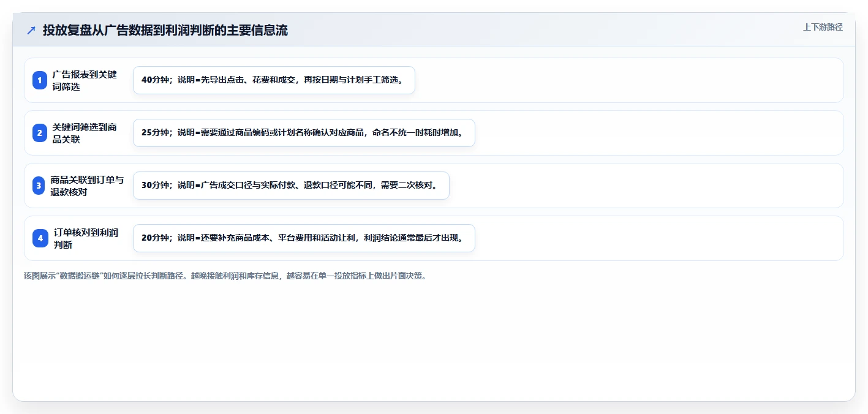Click the footnote beginning 该图展示“数据搬运链”

(x=225, y=276)
